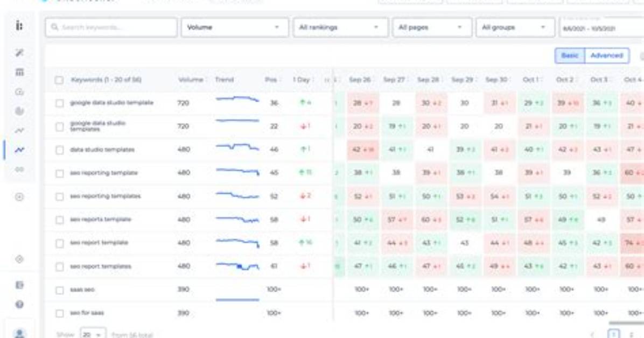644x338 pixels.
Task: Check the saas seo row
Action: pos(60,290)
